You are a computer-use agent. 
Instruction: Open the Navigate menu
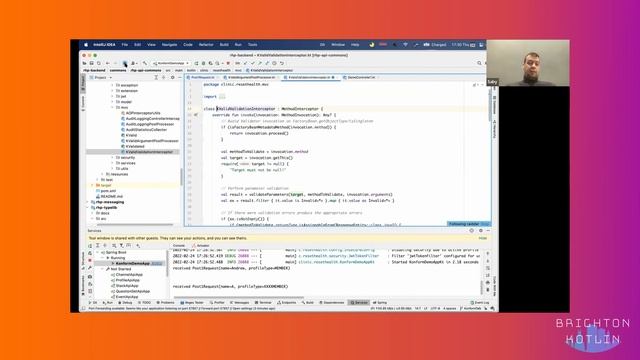pos(169,44)
